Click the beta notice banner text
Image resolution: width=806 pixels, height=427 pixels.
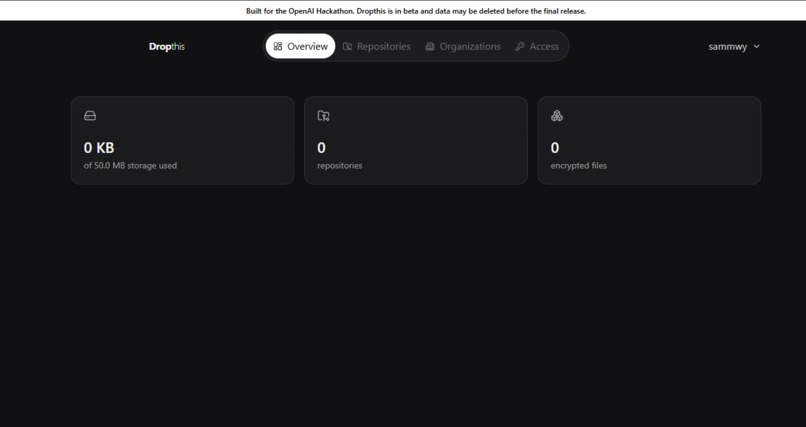coord(416,11)
